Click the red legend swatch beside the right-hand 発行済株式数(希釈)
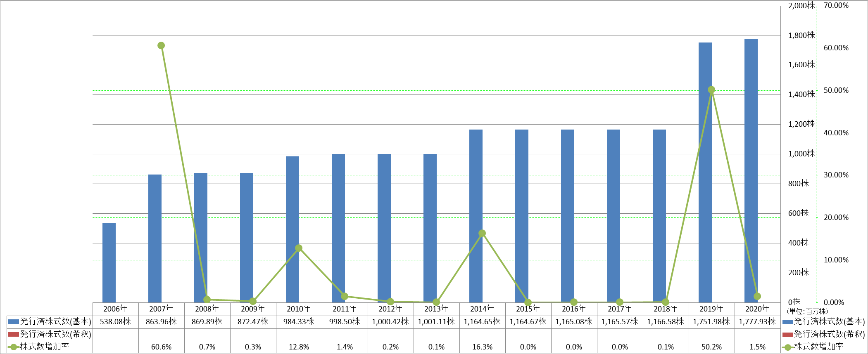Screen dimensions: 868x354 pos(787,335)
